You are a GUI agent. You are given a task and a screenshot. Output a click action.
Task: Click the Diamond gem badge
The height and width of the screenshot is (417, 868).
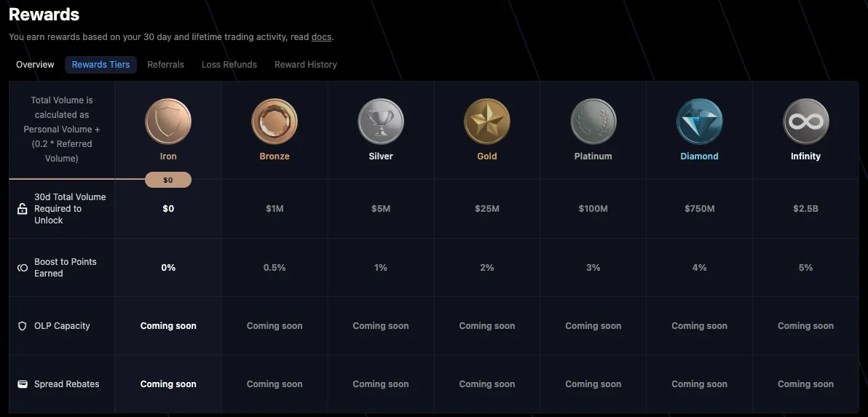tap(700, 122)
